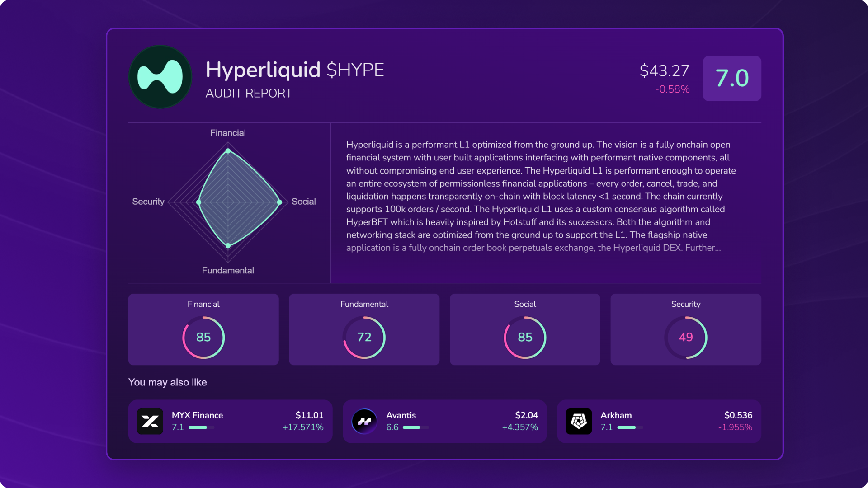Image resolution: width=868 pixels, height=488 pixels.
Task: Click the +4.357% change for Avantis
Action: (520, 427)
